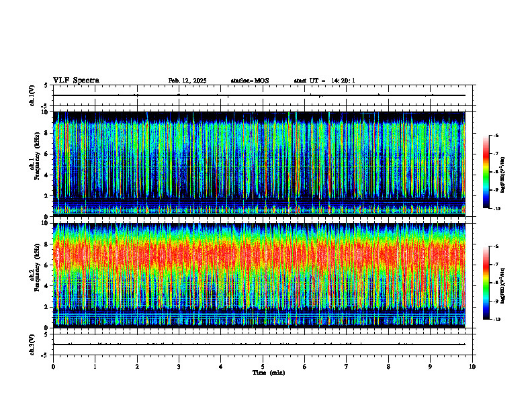Click the ch.1 voltage waveform trace
The width and height of the screenshot is (532, 411).
(259, 95)
